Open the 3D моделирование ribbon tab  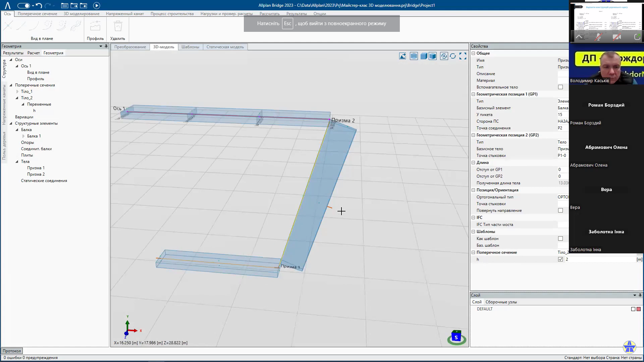click(x=82, y=14)
